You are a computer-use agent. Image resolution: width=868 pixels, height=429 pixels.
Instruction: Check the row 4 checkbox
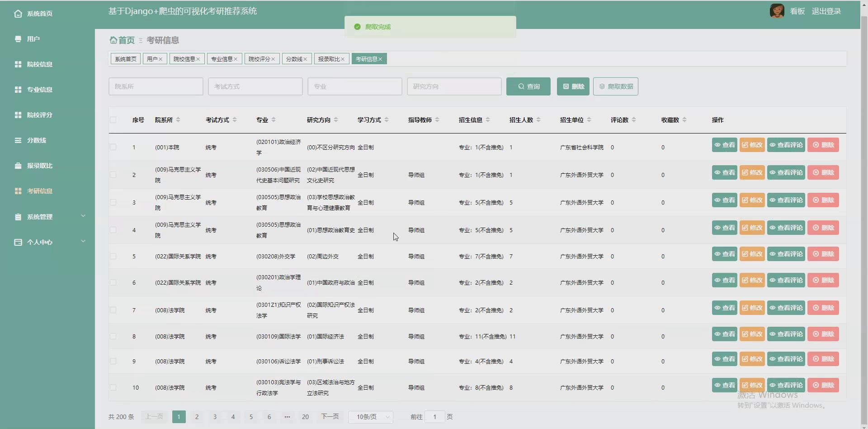113,230
